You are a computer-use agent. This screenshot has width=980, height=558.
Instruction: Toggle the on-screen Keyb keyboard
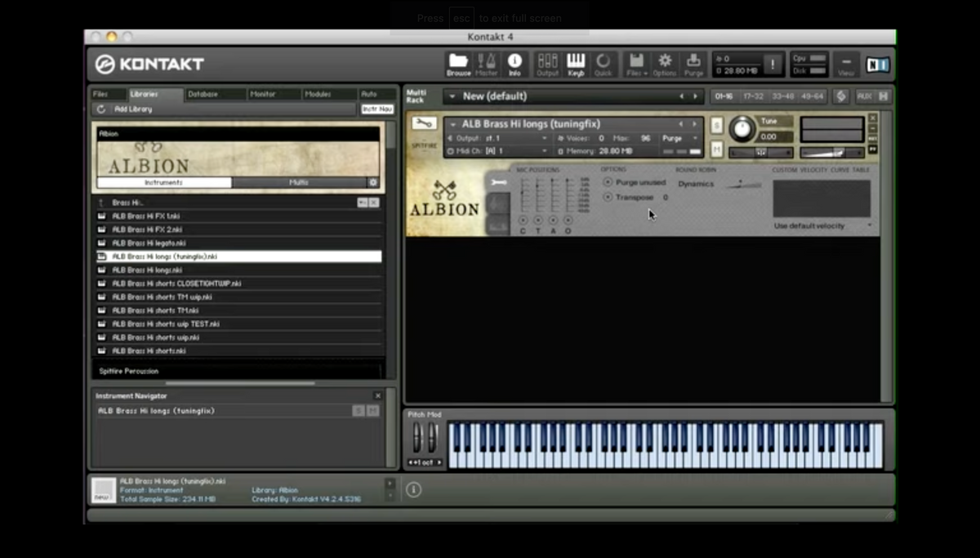tap(576, 64)
